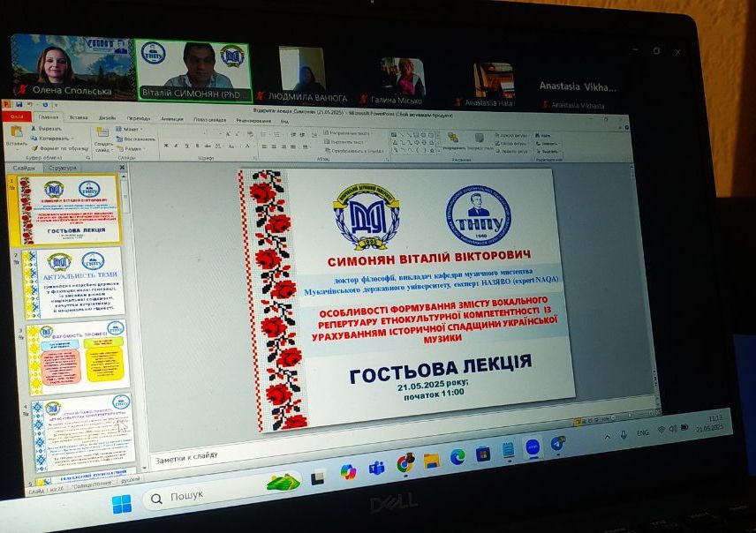Select the text box shape in shapes gallery
Viewport: 756px width, 533px height.
(394, 134)
